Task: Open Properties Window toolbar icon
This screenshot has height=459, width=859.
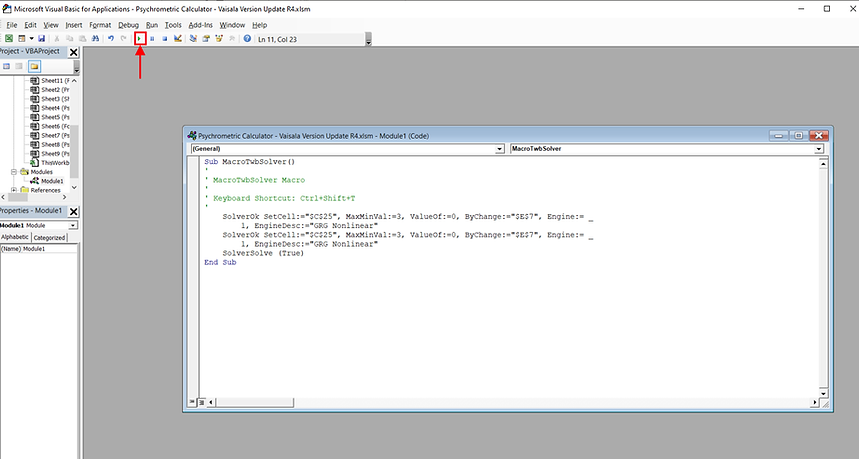Action: click(x=206, y=39)
